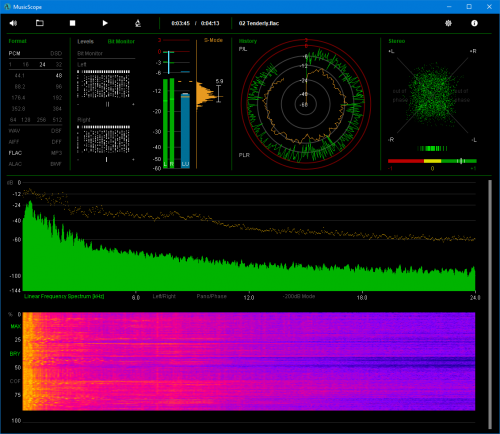Screen dimensions: 500x434
Task: Stop playback with the square stop button
Action: tap(72, 23)
